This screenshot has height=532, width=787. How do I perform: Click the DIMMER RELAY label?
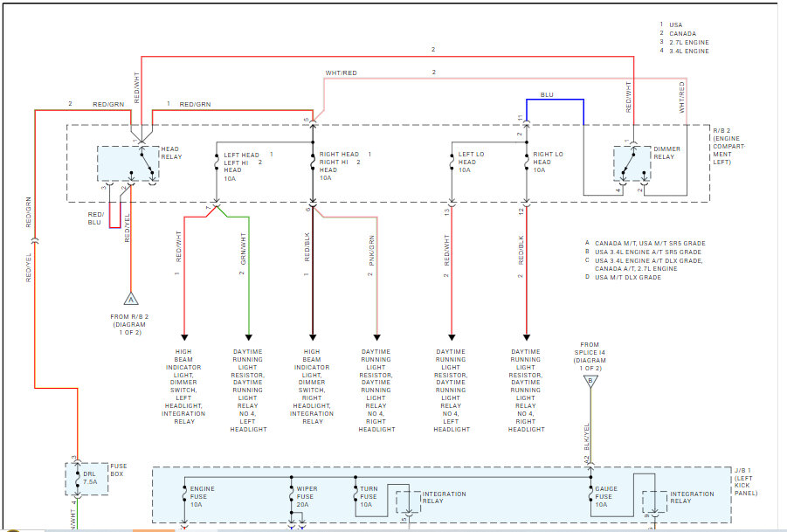[666, 153]
